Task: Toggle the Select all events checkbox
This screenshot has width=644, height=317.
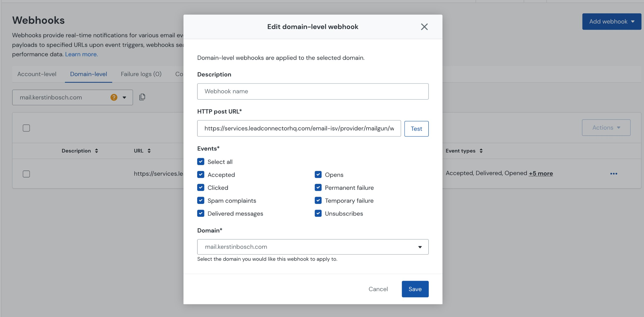Action: click(200, 162)
